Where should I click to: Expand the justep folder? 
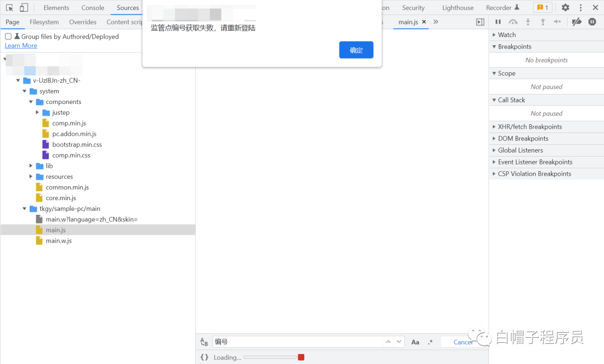[x=37, y=112]
